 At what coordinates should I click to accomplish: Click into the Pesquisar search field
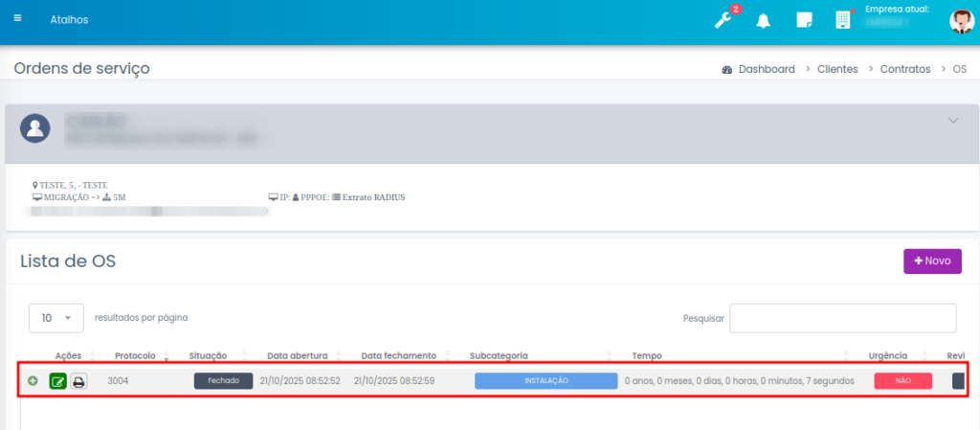pos(842,318)
